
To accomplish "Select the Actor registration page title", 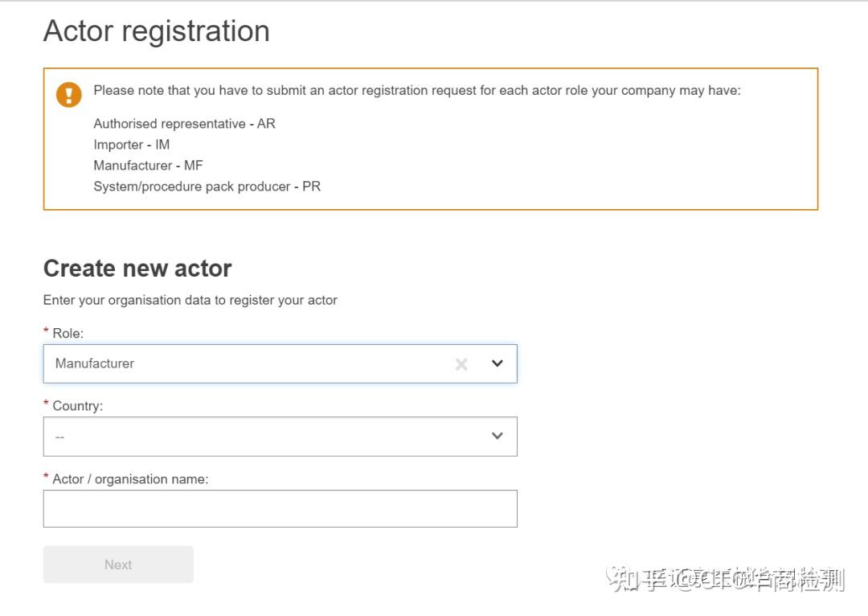I will pos(156,31).
